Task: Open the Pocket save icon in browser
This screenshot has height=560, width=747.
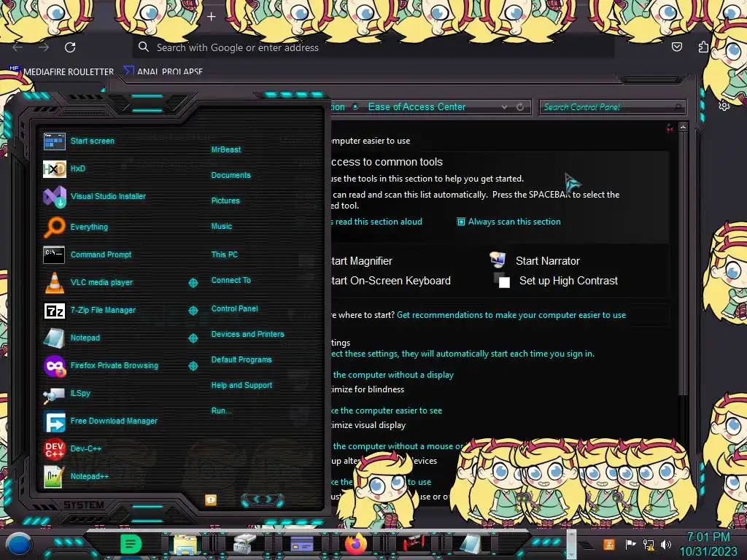Action: 676,47
